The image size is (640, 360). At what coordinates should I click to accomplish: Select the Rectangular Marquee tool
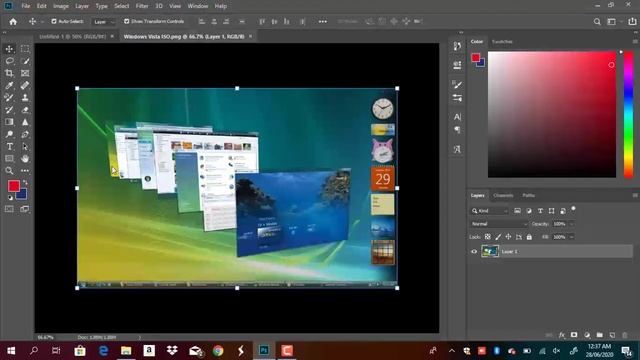coord(25,49)
